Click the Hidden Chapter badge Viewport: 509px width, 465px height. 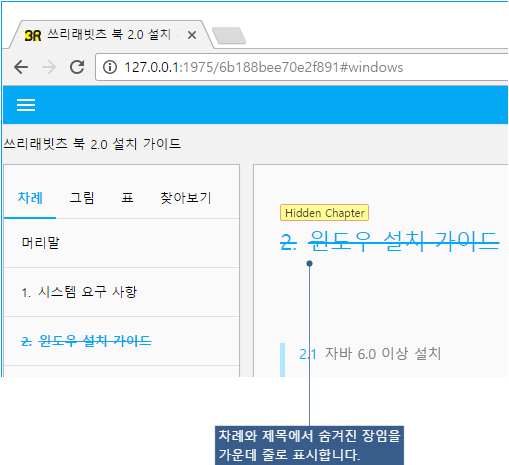coord(324,213)
